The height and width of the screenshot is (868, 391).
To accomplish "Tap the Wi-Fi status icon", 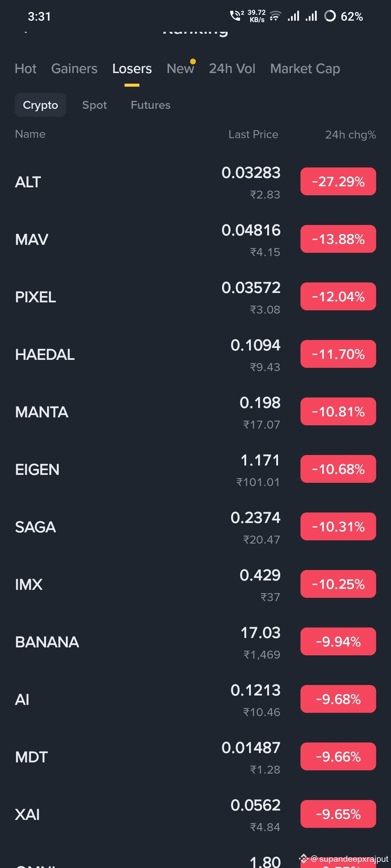I will (x=275, y=16).
